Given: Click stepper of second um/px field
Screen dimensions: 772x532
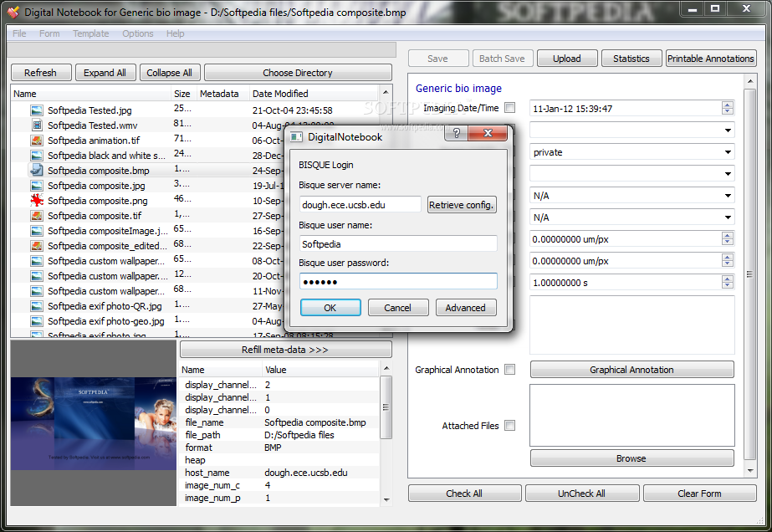Looking at the screenshot, I should click(727, 261).
